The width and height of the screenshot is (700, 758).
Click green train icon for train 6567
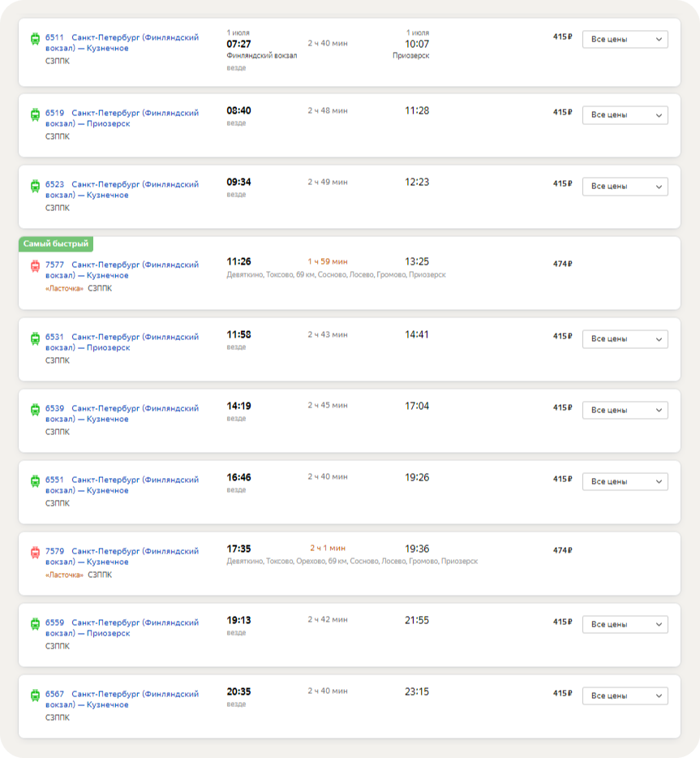point(35,695)
